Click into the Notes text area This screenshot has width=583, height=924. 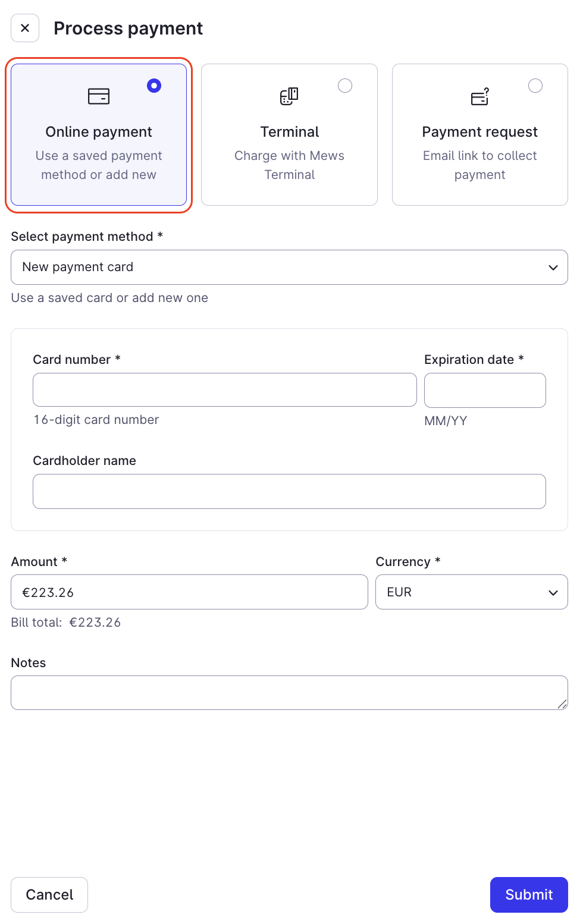tap(289, 693)
